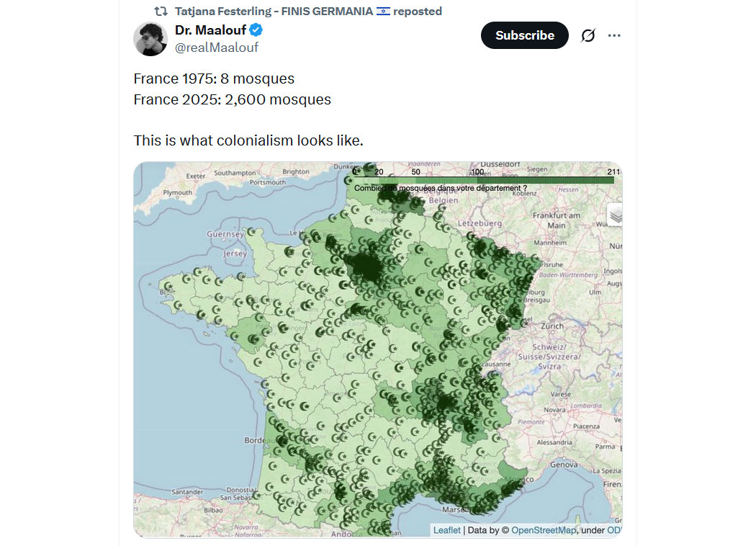Click the Leaflet attribution link
This screenshot has height=546, width=756.
click(447, 530)
